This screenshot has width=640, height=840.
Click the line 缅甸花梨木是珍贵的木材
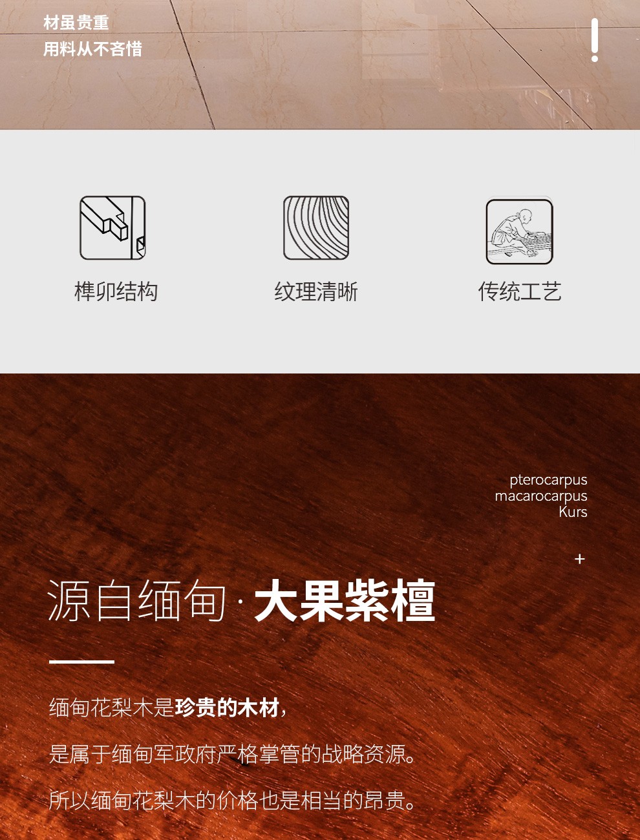pos(168,708)
